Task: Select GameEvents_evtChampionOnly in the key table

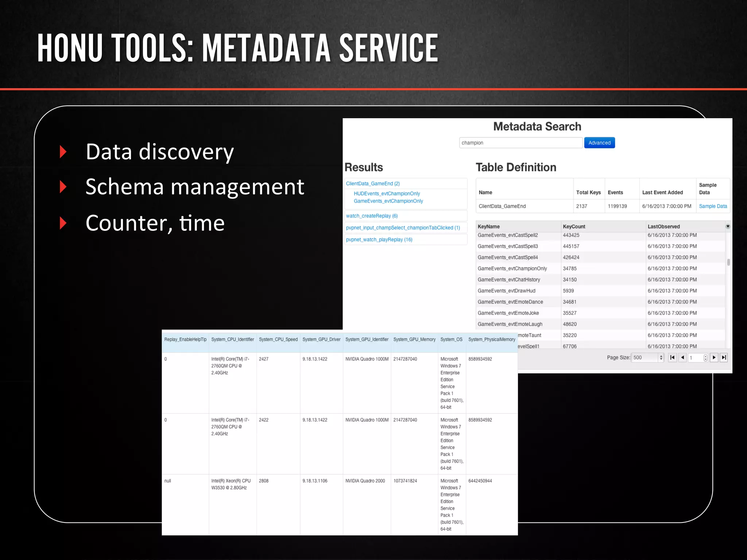Action: (x=512, y=269)
